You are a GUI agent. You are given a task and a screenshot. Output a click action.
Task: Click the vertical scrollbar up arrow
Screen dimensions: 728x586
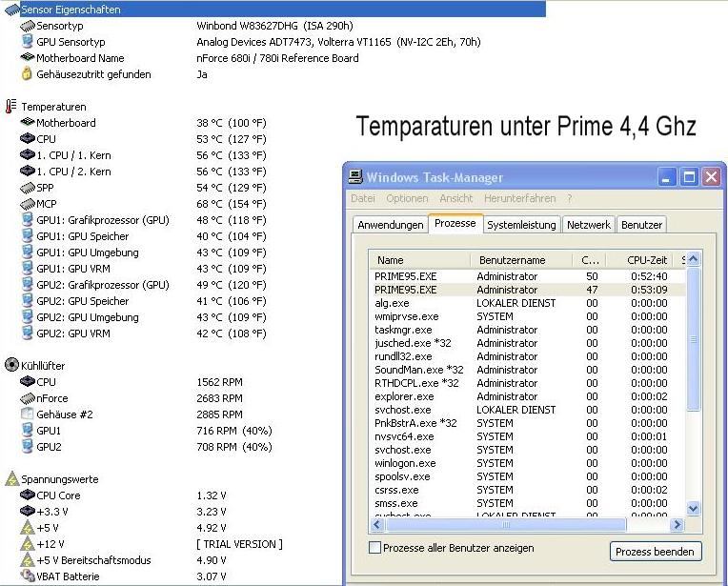pos(693,259)
